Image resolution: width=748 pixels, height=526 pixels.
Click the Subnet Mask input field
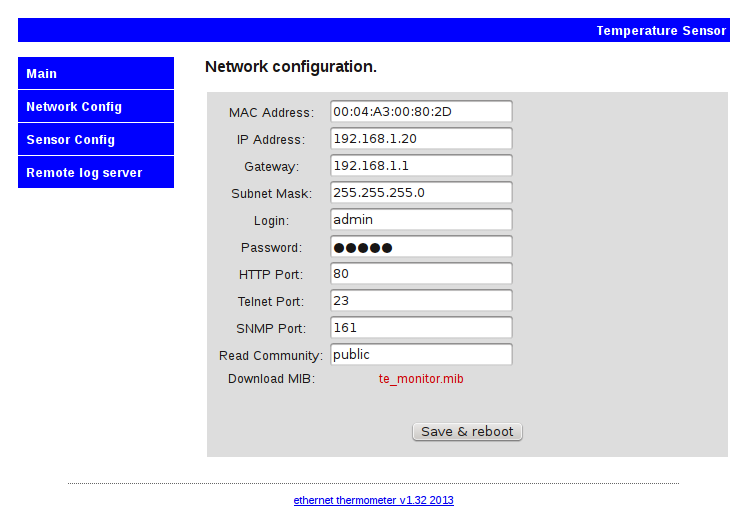[421, 193]
